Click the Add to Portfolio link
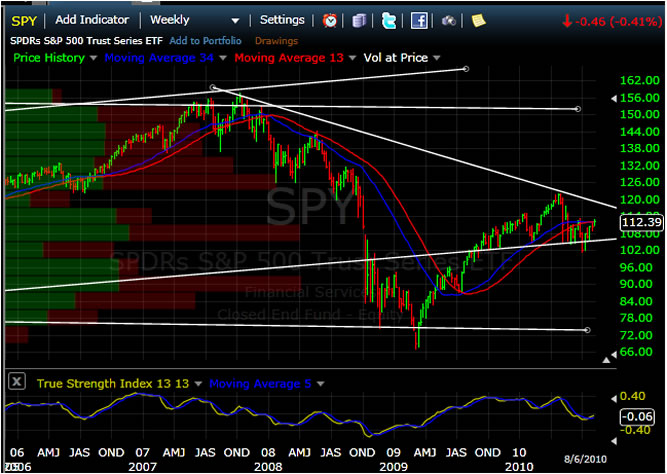The width and height of the screenshot is (667, 474). 206,40
